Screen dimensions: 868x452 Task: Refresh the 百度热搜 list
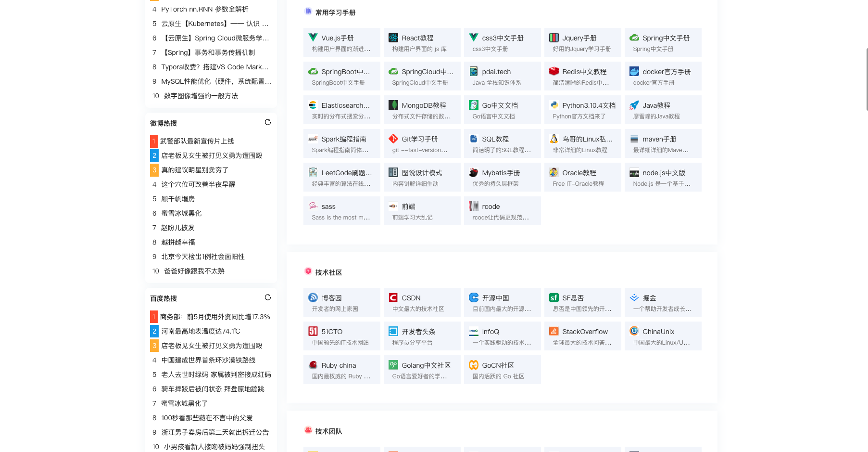coord(268,297)
